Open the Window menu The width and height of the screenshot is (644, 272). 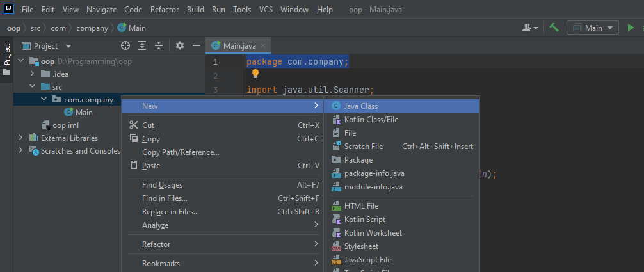(294, 10)
